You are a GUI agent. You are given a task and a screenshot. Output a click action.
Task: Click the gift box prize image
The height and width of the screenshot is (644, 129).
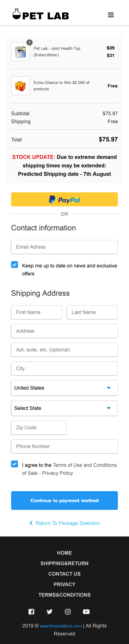coord(20,86)
